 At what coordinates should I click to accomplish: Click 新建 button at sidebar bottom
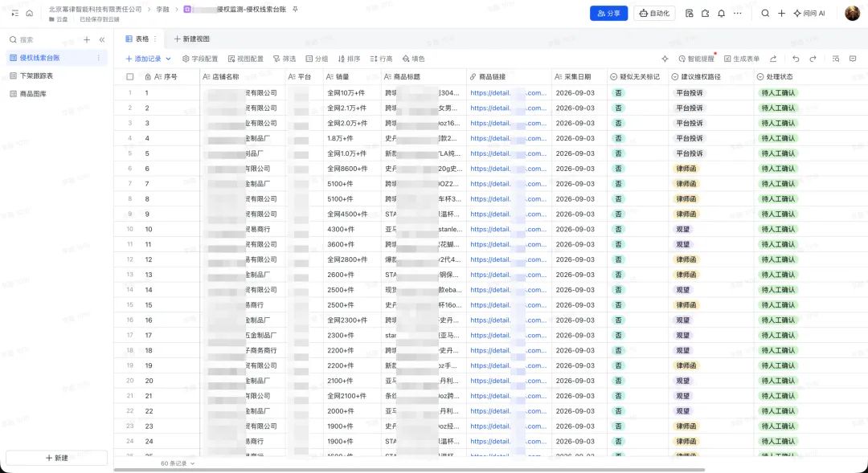(56, 458)
